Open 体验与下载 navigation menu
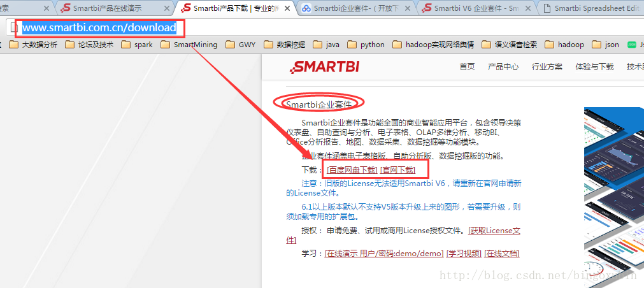644x288 pixels. click(595, 67)
